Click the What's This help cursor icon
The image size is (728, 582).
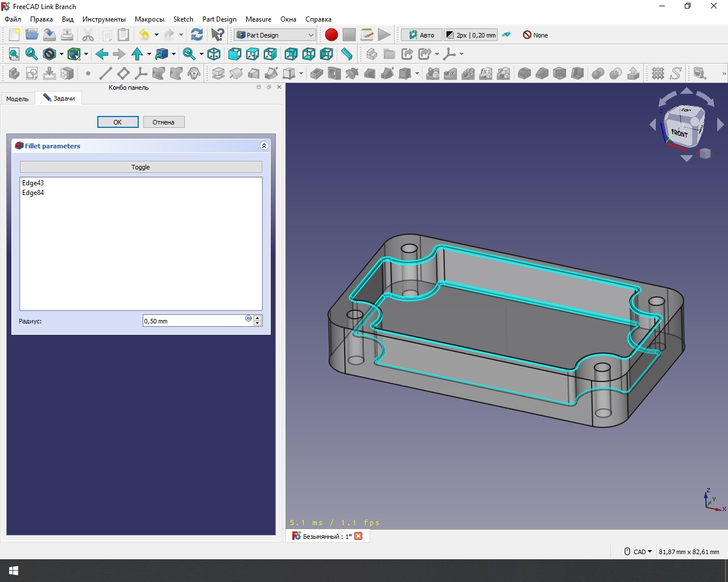(x=217, y=35)
